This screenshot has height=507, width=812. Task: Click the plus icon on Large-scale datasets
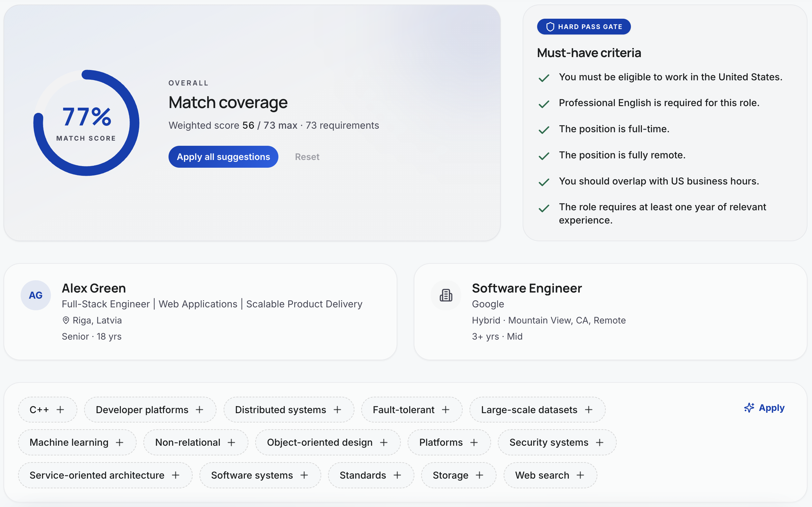(x=589, y=409)
